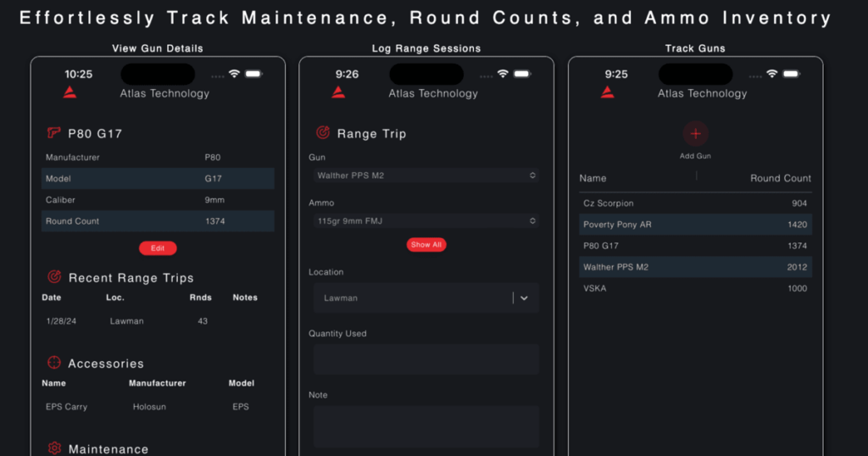Click the Atlas logo in Track Guns phone
Viewport: 868px width, 456px height.
608,92
